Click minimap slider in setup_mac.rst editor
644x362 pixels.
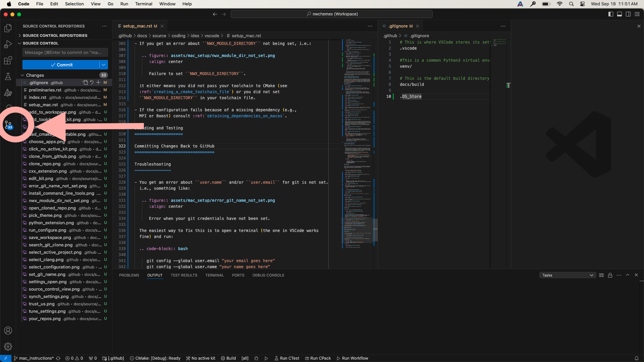[358, 230]
